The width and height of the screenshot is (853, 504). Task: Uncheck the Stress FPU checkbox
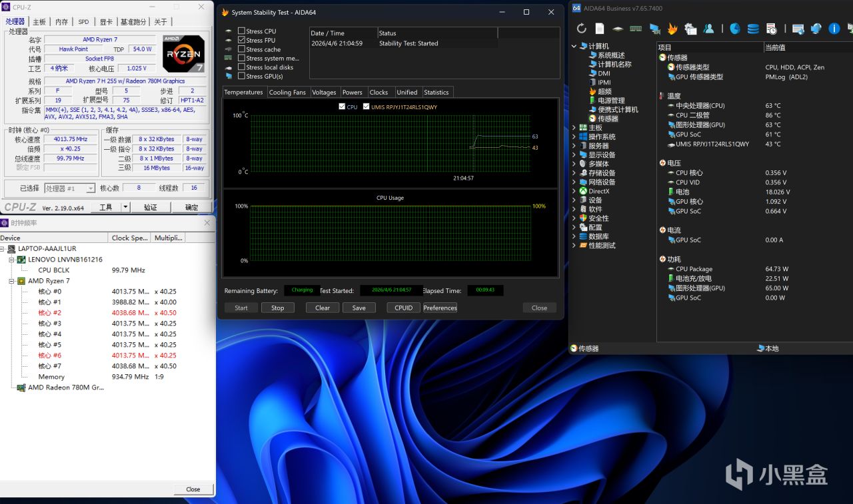click(x=242, y=40)
